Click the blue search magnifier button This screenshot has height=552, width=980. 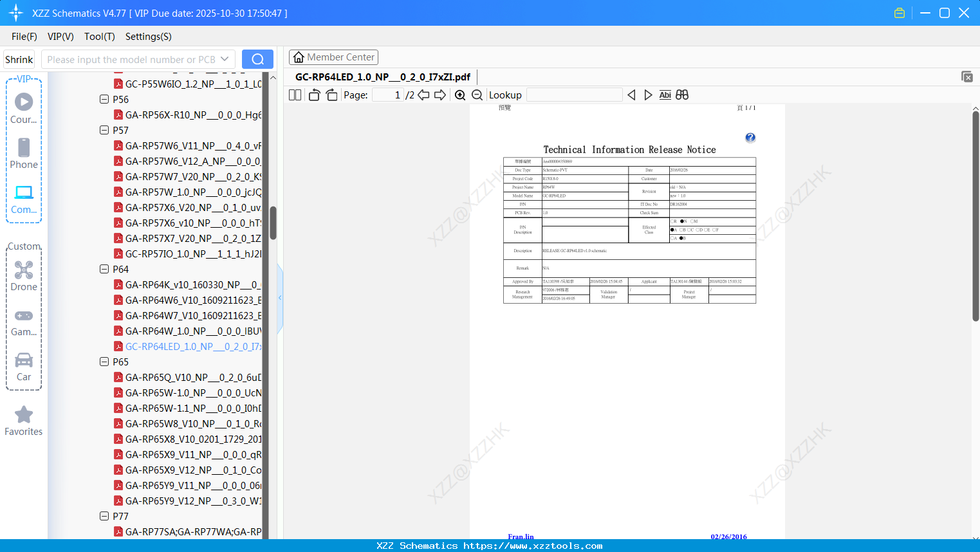coord(257,59)
